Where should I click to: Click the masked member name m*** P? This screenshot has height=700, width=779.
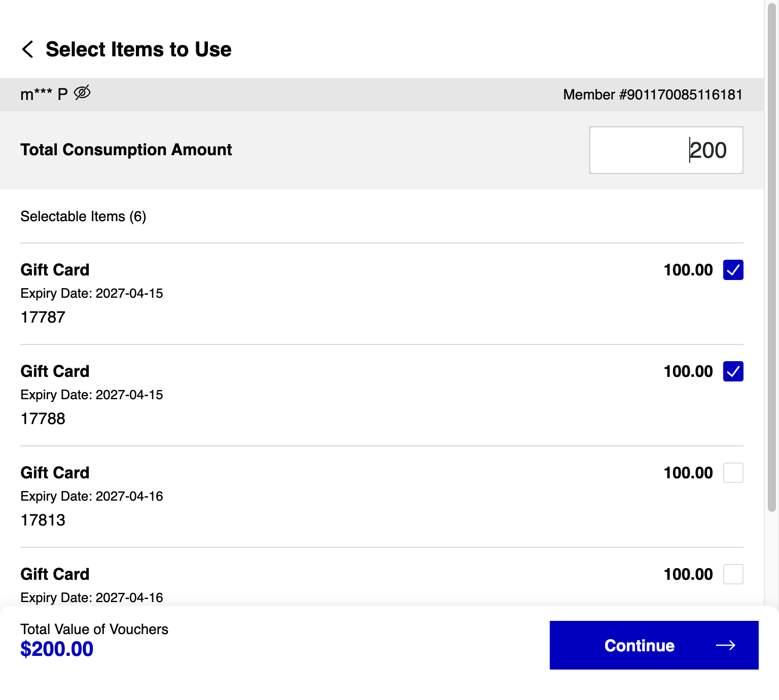click(44, 94)
